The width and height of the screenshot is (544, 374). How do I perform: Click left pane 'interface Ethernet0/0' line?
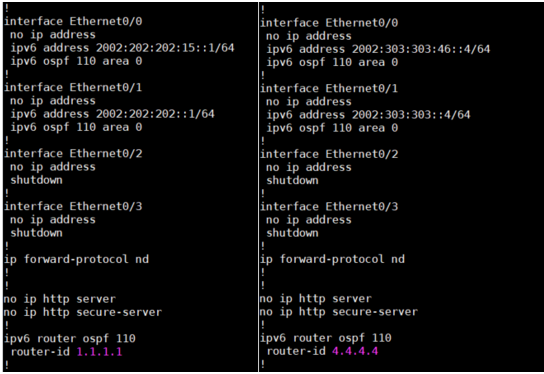click(73, 22)
